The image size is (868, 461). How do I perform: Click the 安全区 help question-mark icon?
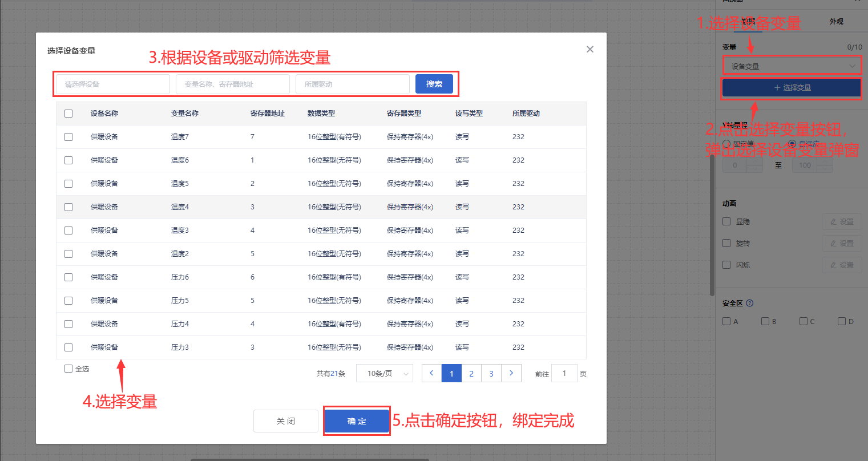[x=750, y=304]
